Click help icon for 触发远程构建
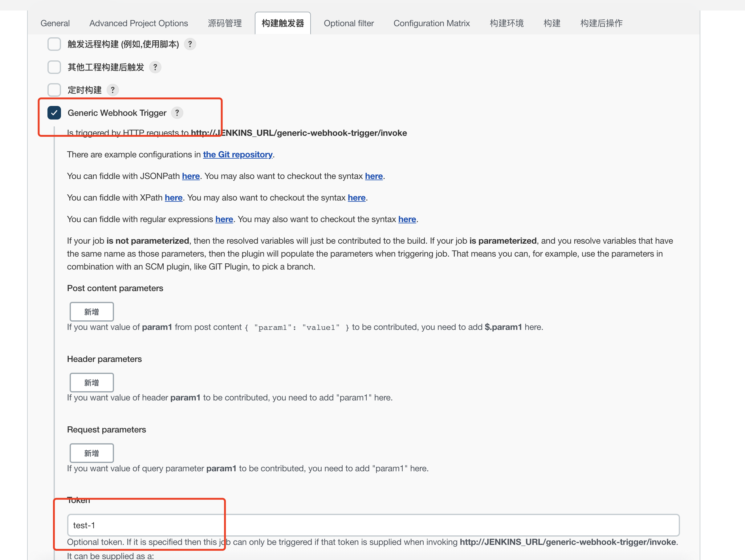 (190, 44)
